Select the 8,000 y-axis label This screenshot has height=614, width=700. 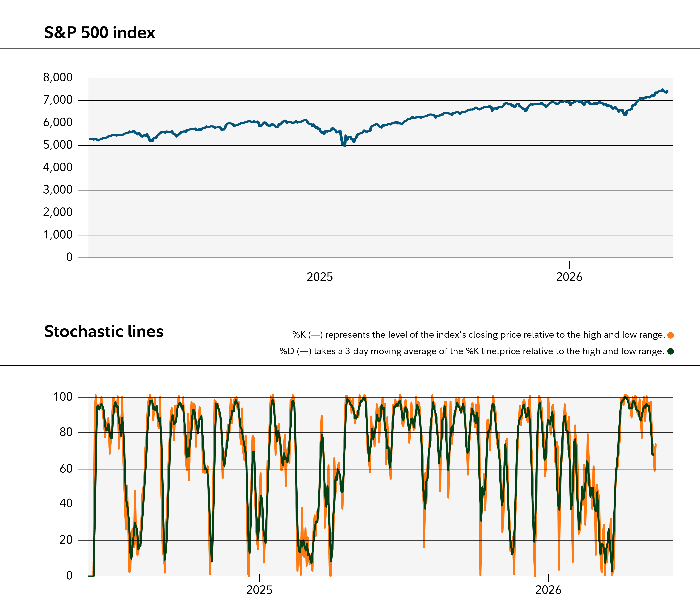(x=58, y=77)
